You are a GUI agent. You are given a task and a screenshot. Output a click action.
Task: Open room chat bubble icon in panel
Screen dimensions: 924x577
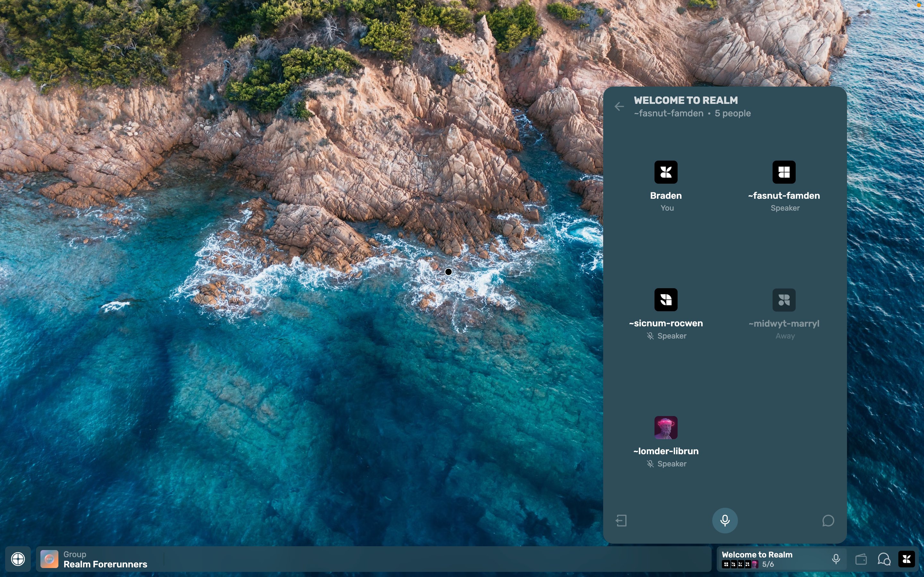point(828,521)
